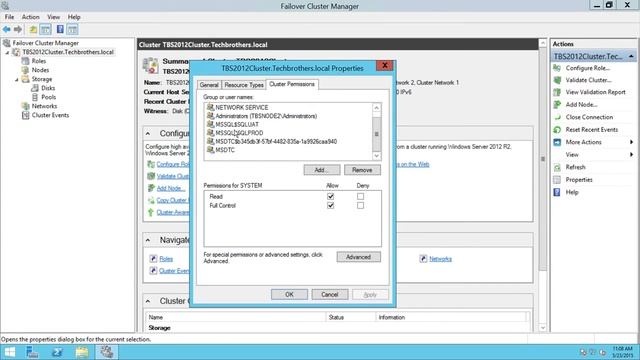The width and height of the screenshot is (640, 360).
Task: Click the Add... button
Action: [322, 170]
